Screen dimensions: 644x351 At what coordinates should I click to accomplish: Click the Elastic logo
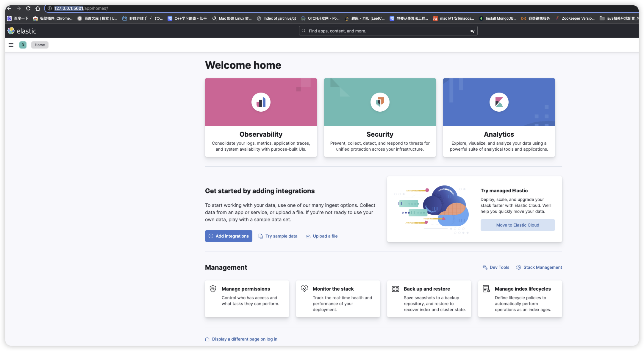click(x=22, y=31)
